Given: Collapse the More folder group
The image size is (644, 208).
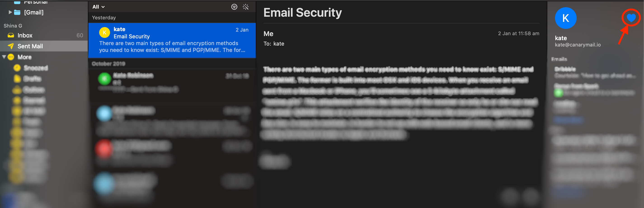Looking at the screenshot, I should point(4,57).
